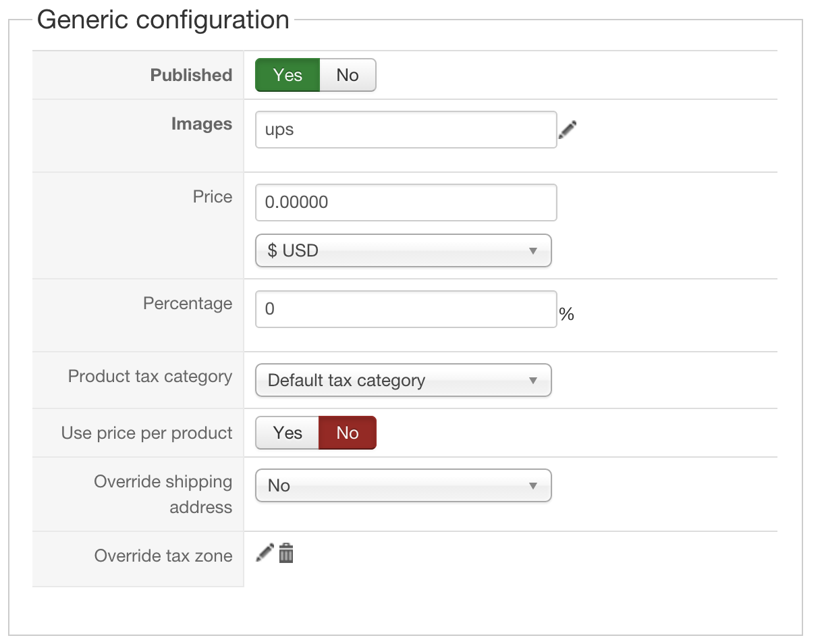Click into the Percentage input field
The width and height of the screenshot is (822, 644).
(x=406, y=309)
